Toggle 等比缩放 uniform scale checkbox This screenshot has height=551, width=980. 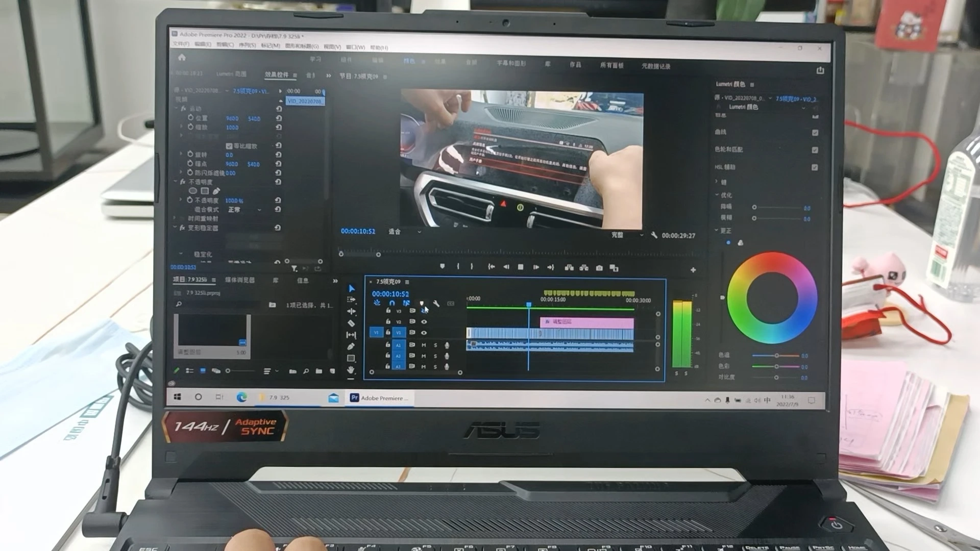pos(229,146)
